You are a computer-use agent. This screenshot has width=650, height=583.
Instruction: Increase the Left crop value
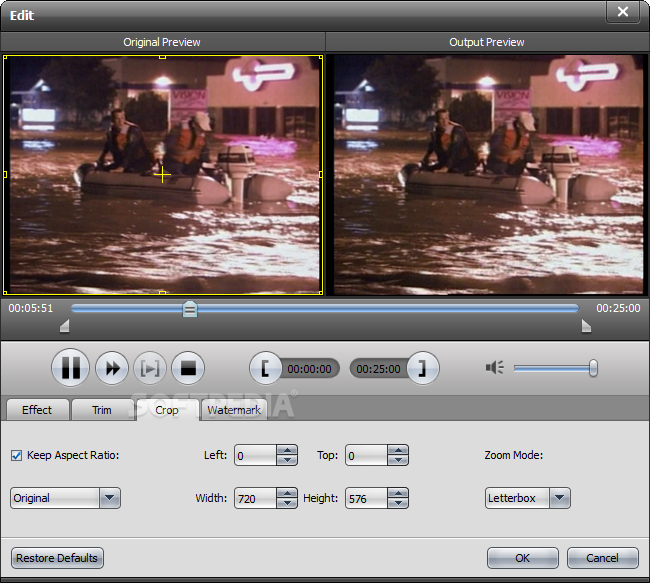(x=287, y=450)
